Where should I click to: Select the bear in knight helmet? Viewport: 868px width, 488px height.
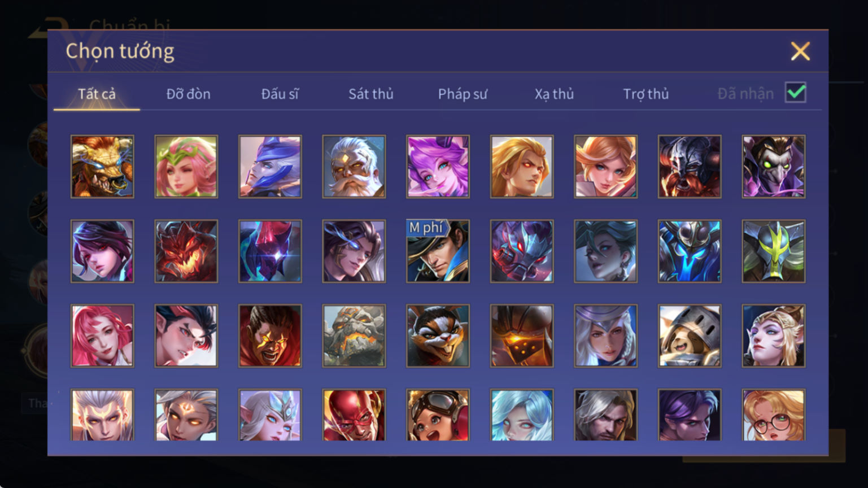pyautogui.click(x=690, y=336)
